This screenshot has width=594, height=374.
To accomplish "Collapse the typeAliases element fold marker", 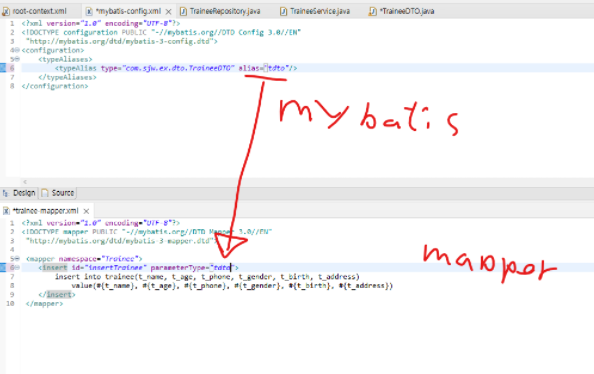I will 17,59.
